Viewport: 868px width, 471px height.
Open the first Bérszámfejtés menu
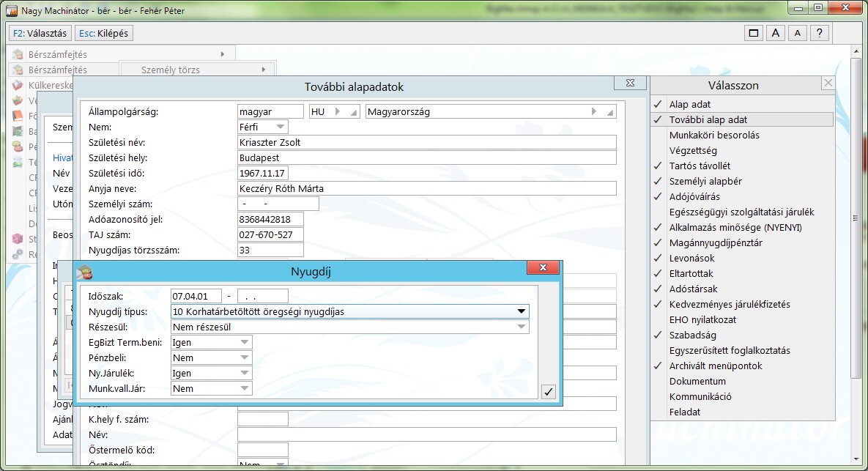point(122,54)
